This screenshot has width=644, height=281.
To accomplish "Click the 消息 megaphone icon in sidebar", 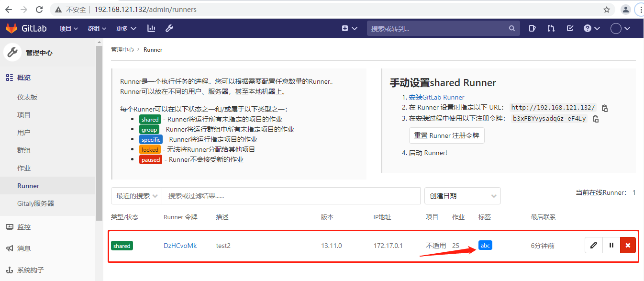I will pyautogui.click(x=9, y=248).
